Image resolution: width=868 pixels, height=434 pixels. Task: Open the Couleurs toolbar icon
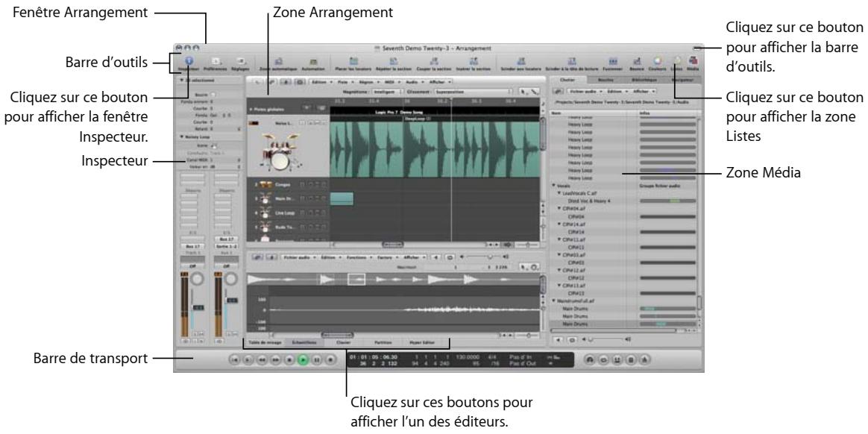pyautogui.click(x=658, y=62)
